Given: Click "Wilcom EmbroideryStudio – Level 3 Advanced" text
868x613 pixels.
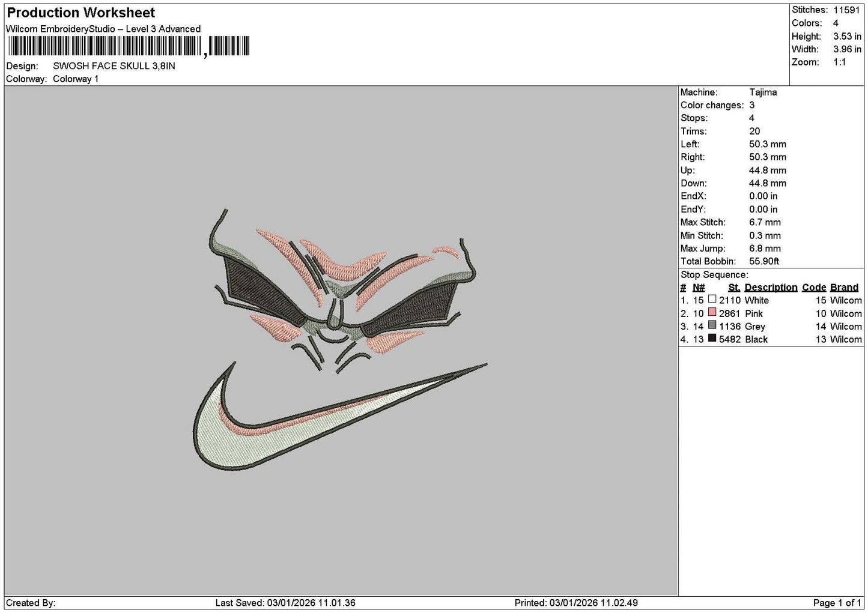Looking at the screenshot, I should (103, 29).
